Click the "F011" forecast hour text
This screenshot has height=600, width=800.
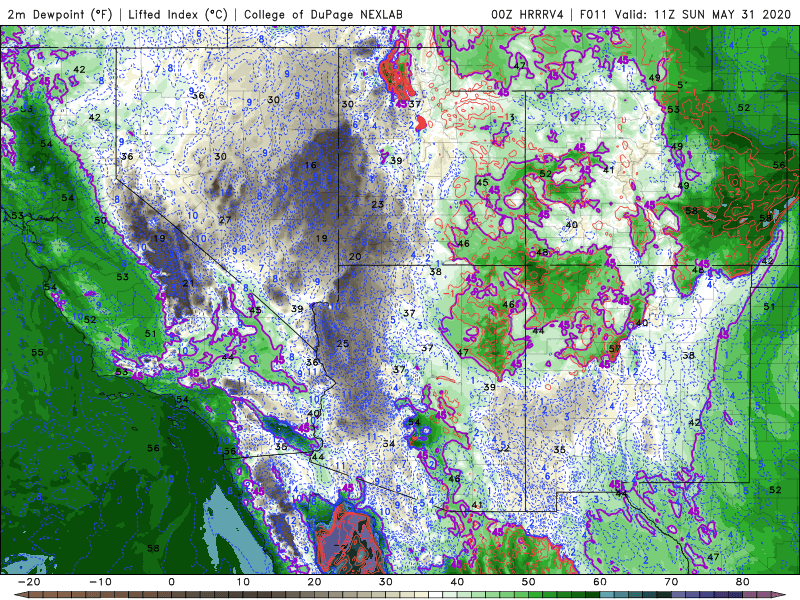594,14
